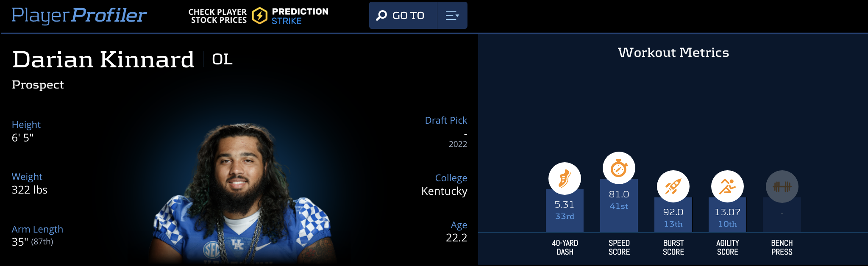Select the Burst Score label
This screenshot has width=868, height=266.
coord(673,247)
